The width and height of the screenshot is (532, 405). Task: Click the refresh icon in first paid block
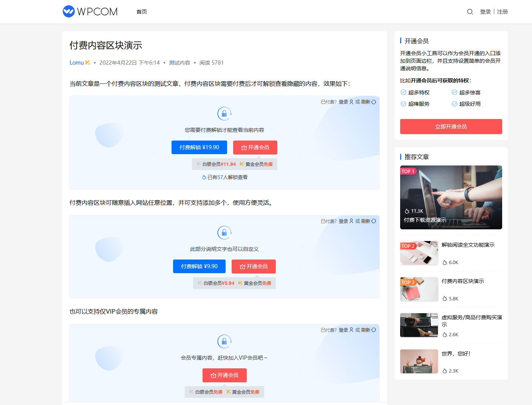[x=374, y=102]
